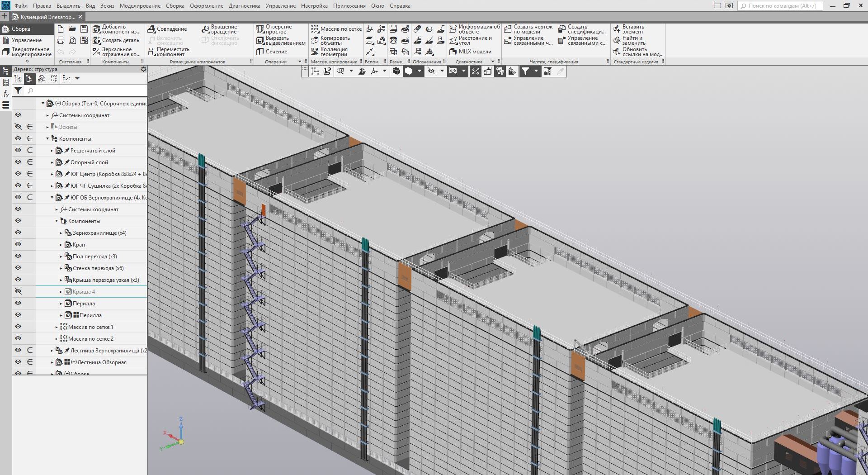Open tree display options dropdown arrow

pos(77,79)
